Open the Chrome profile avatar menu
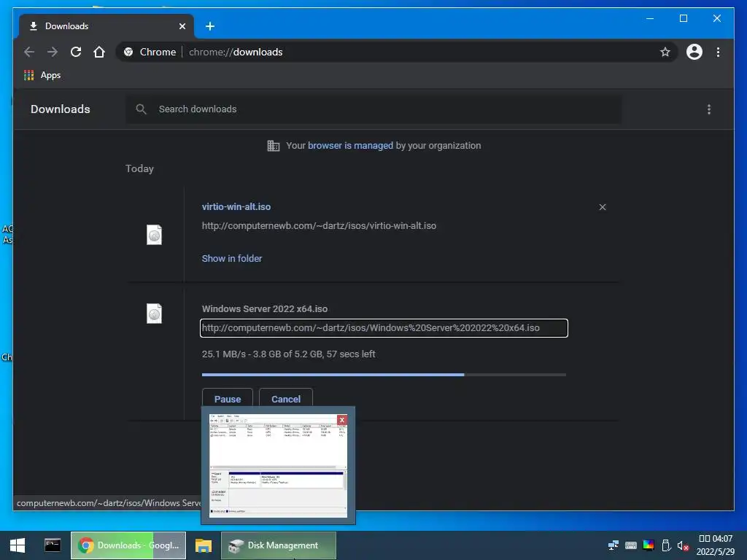This screenshot has height=560, width=747. coord(694,52)
